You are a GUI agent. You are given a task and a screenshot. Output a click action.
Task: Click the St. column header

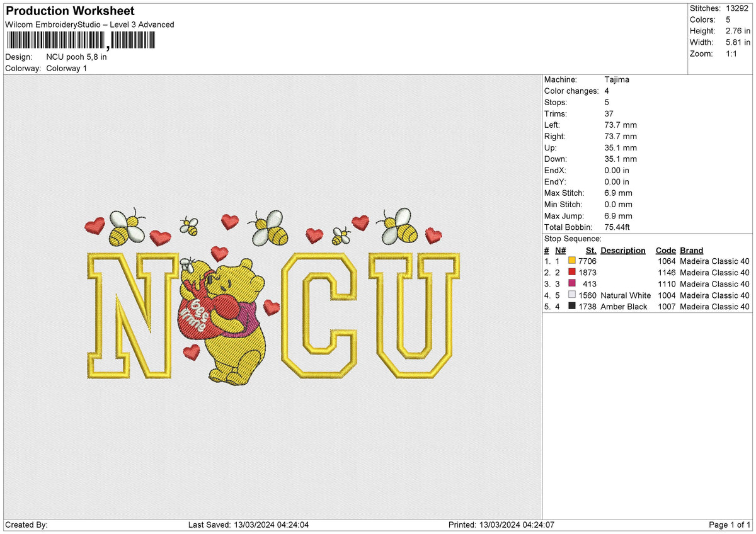click(591, 250)
